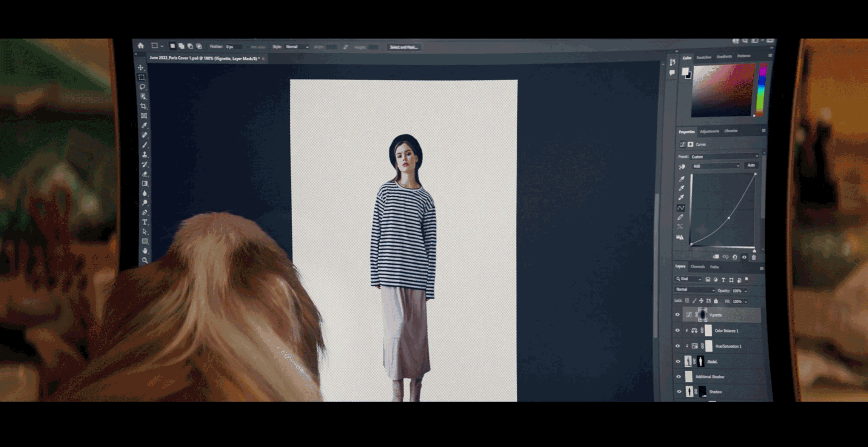This screenshot has height=447, width=868.
Task: Click the Curves trash delete icon
Action: point(754,257)
